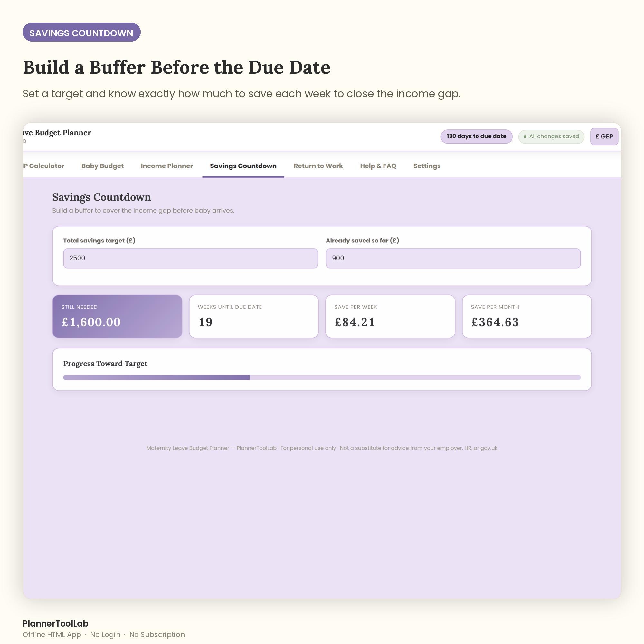Switch to the Income Planner tab
Image resolution: width=644 pixels, height=644 pixels.
pyautogui.click(x=167, y=166)
